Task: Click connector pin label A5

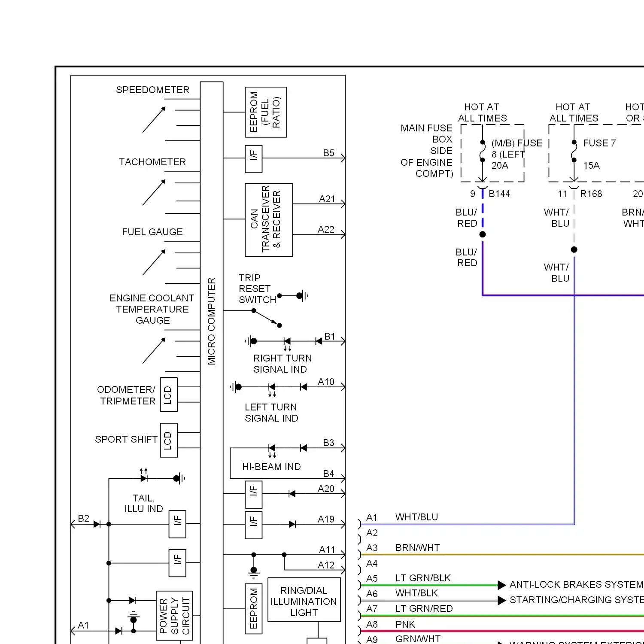Action: tap(372, 578)
